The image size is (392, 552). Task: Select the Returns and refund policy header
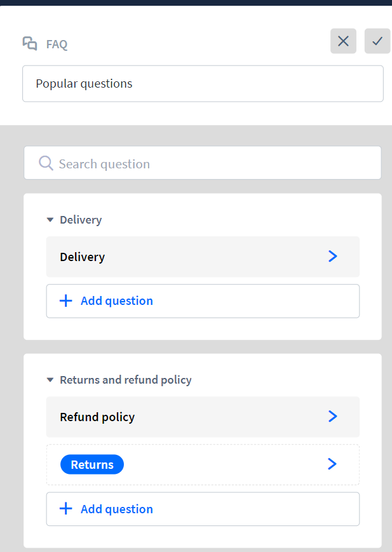point(125,379)
